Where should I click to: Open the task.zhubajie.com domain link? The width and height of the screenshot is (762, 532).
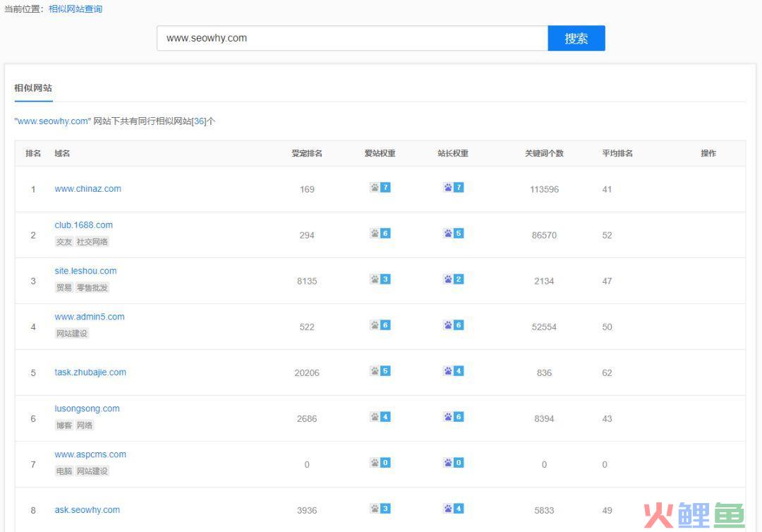(x=90, y=372)
